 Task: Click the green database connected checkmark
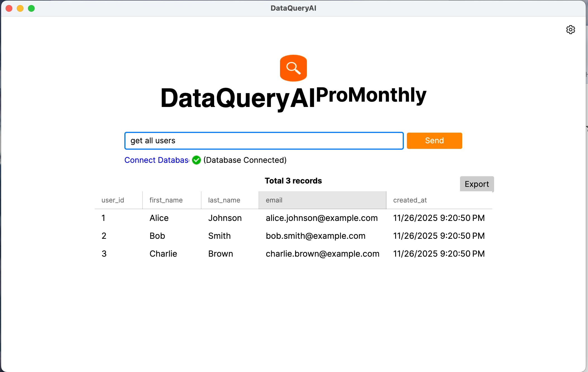point(196,160)
